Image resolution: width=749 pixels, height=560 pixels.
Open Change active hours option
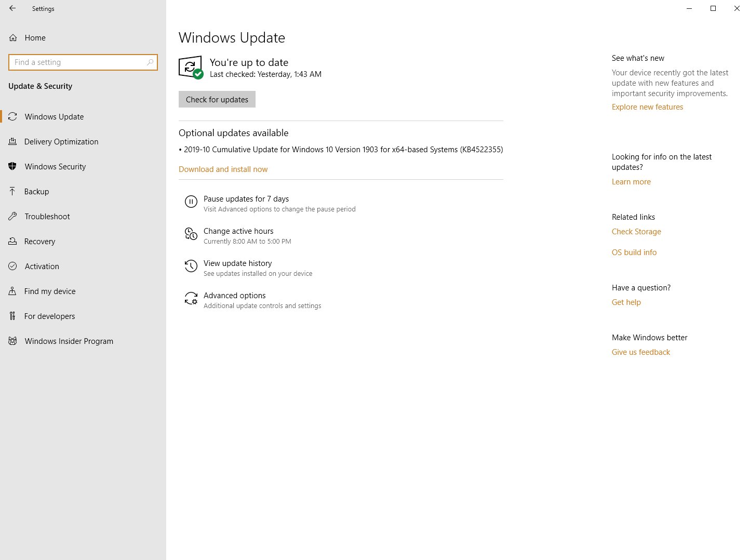[238, 236]
